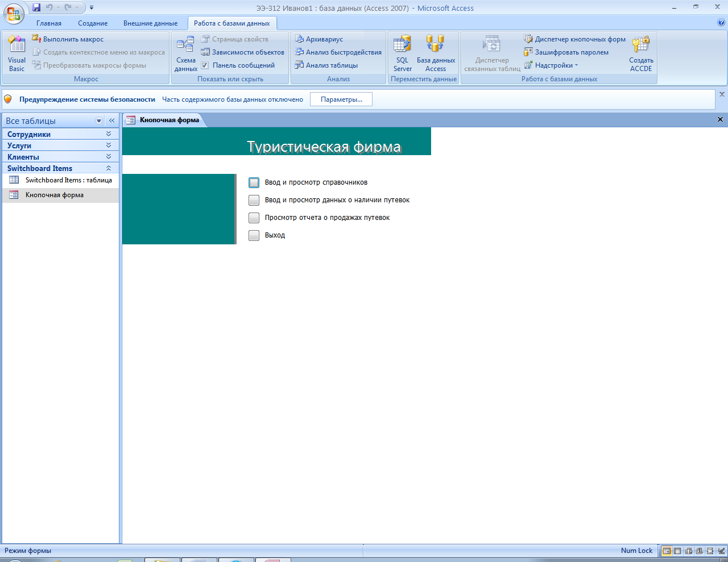This screenshot has height=562, width=728.
Task: Switch to PivotTable view in status bar
Action: pyautogui.click(x=688, y=551)
